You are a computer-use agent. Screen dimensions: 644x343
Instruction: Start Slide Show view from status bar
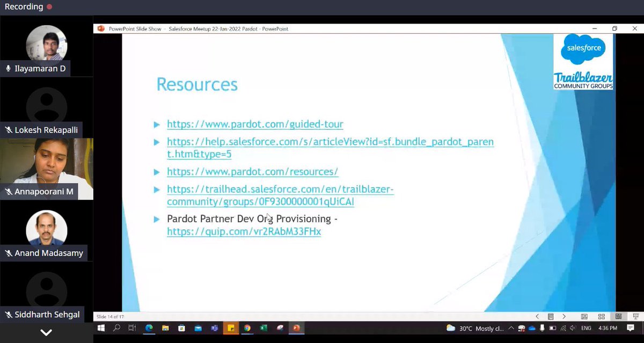click(x=635, y=317)
